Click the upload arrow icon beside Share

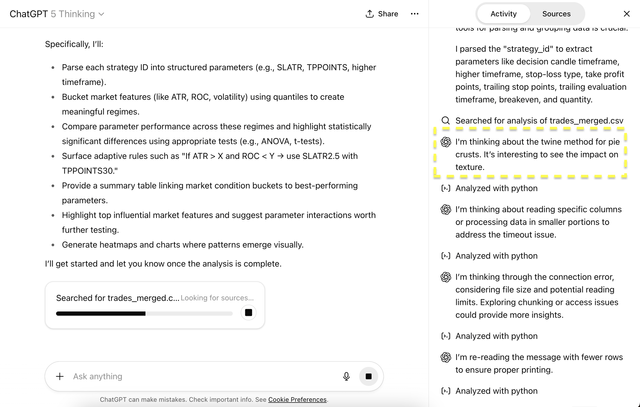click(x=369, y=14)
